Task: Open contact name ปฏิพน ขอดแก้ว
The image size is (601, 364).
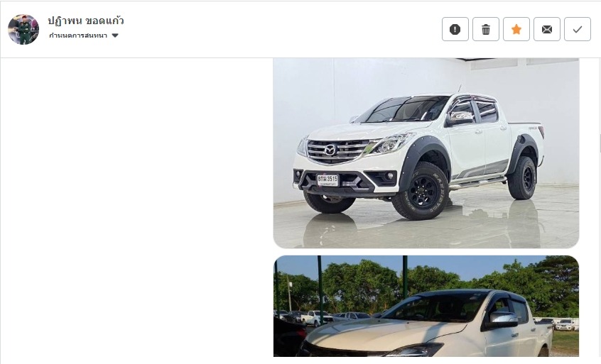Action: point(86,21)
